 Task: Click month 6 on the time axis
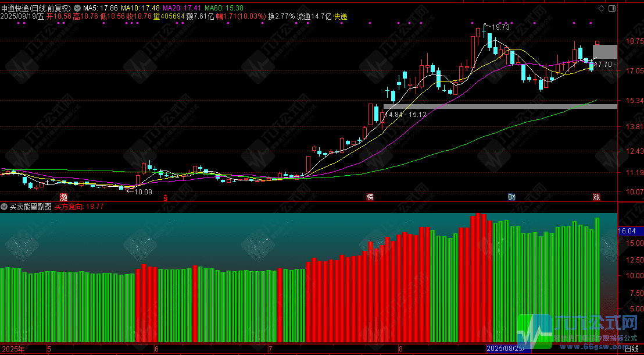(156, 349)
